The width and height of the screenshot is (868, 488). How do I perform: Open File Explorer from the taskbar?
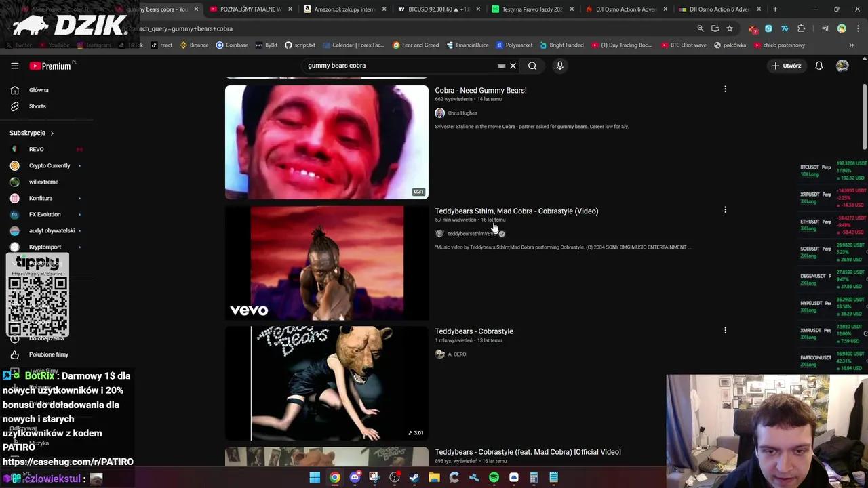pos(434,478)
